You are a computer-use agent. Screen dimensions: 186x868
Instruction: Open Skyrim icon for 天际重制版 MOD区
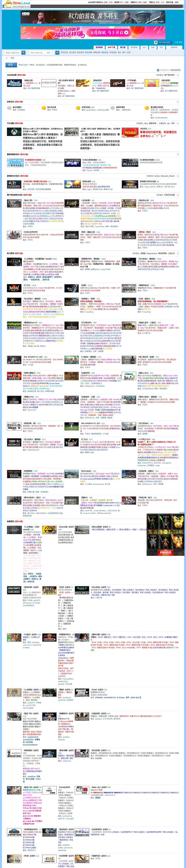(x=14, y=262)
